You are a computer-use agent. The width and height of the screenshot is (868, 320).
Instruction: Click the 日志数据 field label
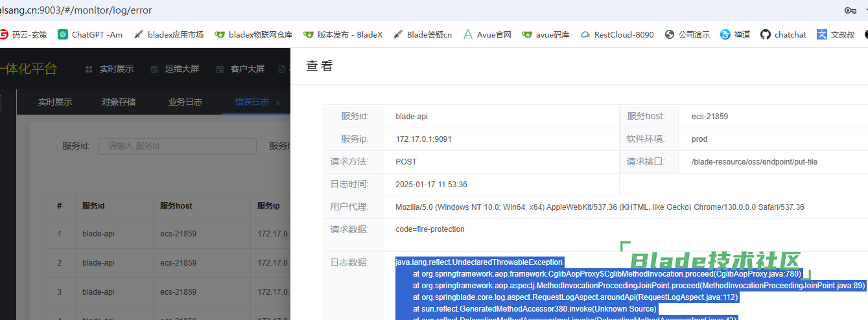349,262
